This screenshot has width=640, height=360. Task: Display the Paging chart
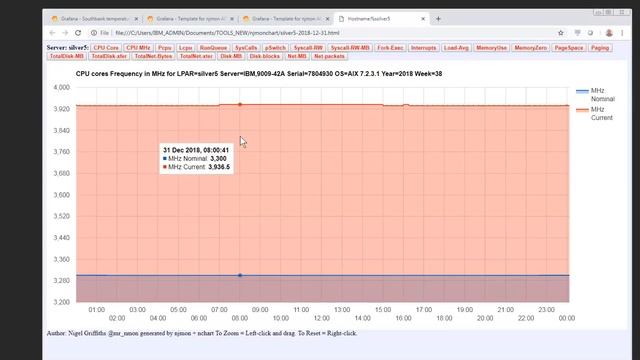point(600,48)
